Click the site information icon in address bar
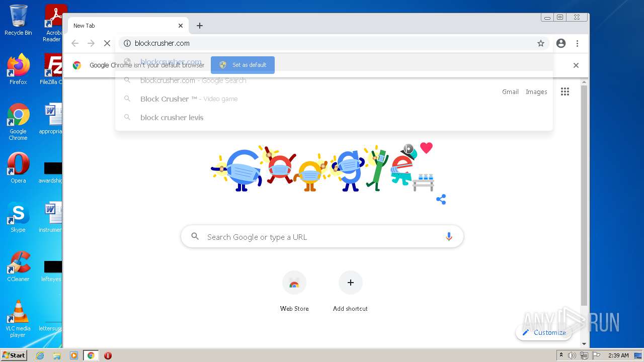Screen dimensions: 644x362 [127, 43]
